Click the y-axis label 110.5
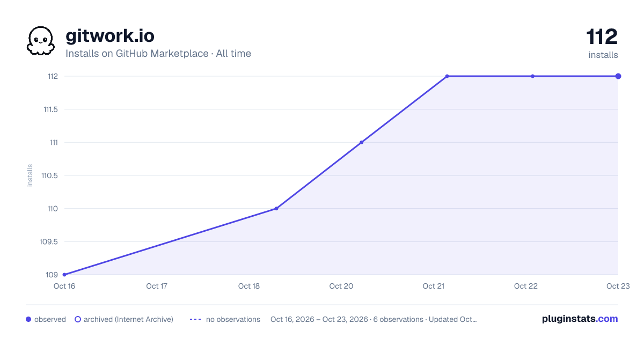This screenshot has width=644, height=338. click(x=50, y=175)
